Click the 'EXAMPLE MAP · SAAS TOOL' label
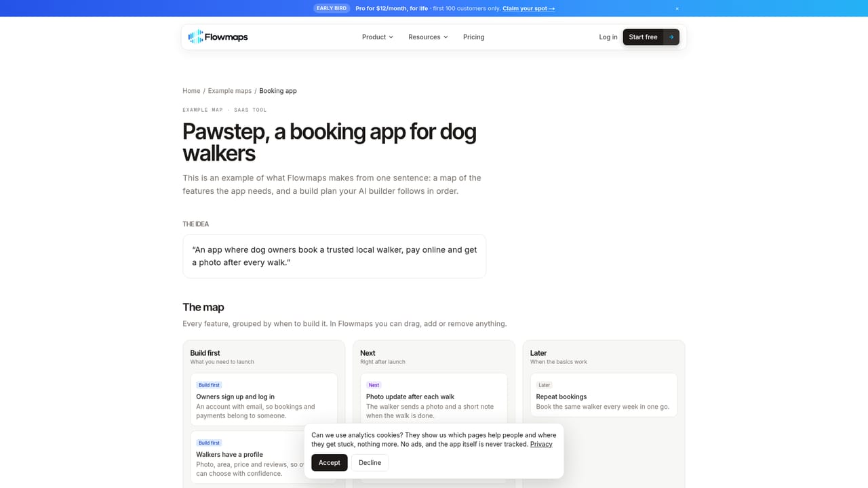868x488 pixels. [224, 110]
